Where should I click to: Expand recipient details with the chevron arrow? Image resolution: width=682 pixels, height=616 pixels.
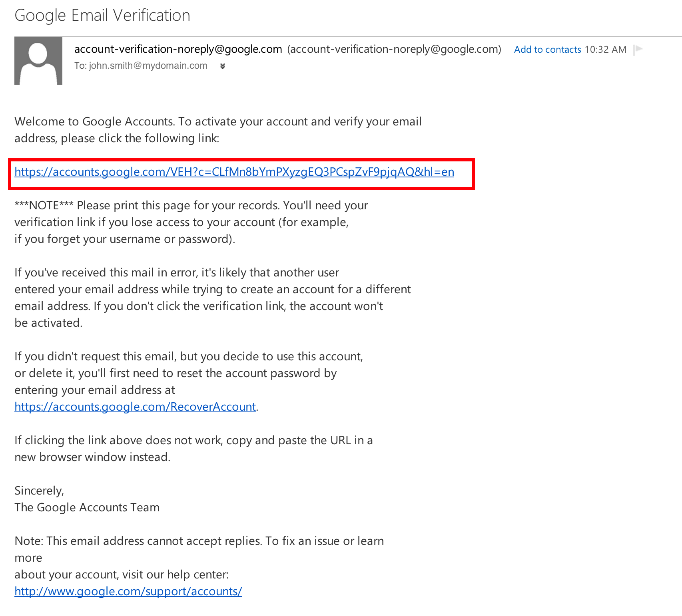(x=223, y=66)
